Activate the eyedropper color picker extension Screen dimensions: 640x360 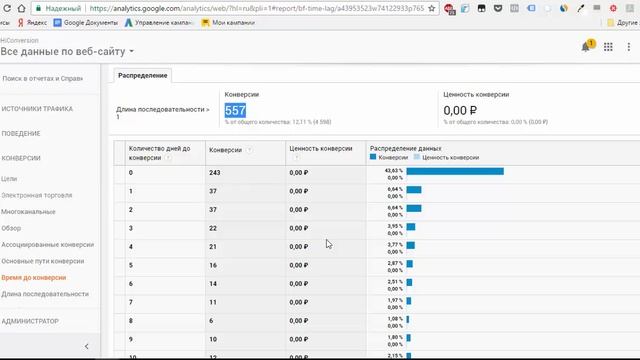pos(580,8)
